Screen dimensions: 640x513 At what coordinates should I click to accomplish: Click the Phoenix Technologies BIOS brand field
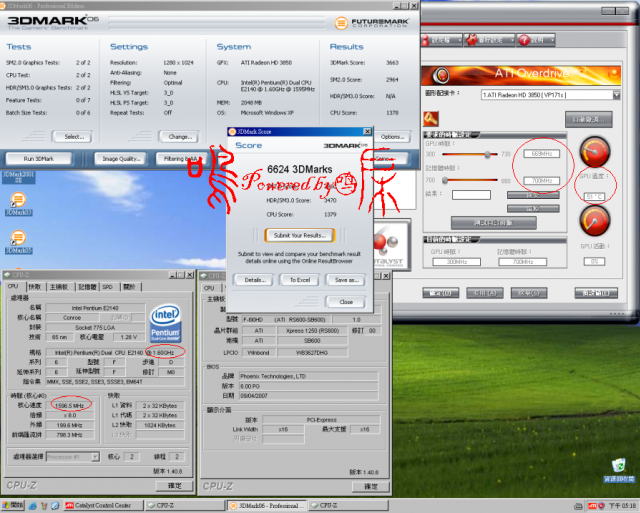click(309, 376)
